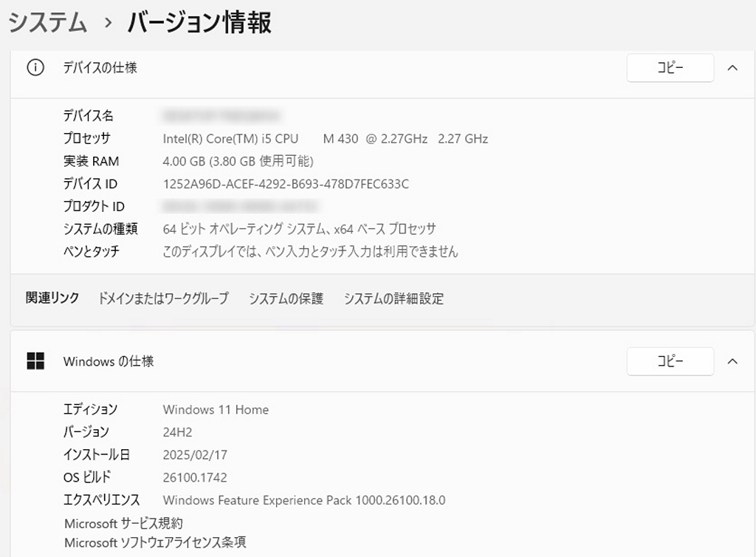Click the OS ビルド label
This screenshot has height=557, width=756.
[87, 477]
